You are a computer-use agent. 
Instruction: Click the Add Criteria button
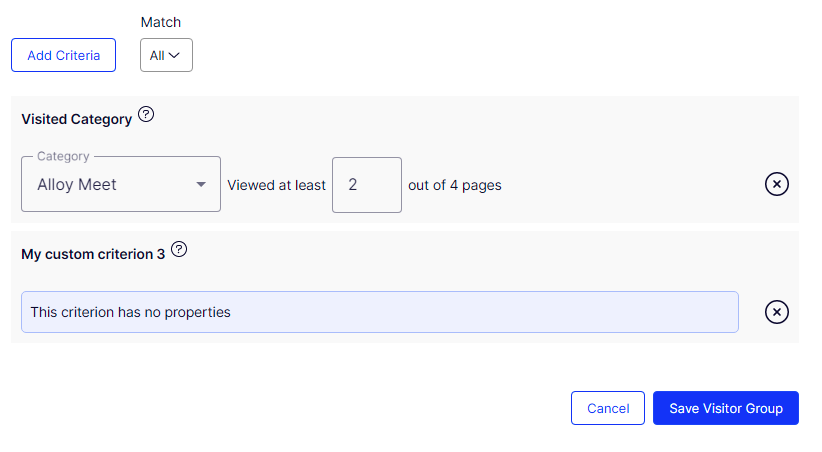63,55
